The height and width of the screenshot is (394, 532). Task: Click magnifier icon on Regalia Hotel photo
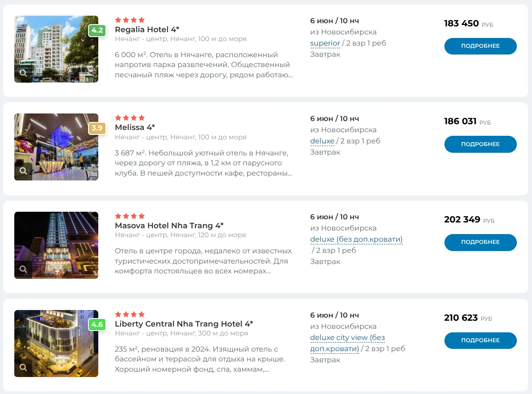(23, 73)
